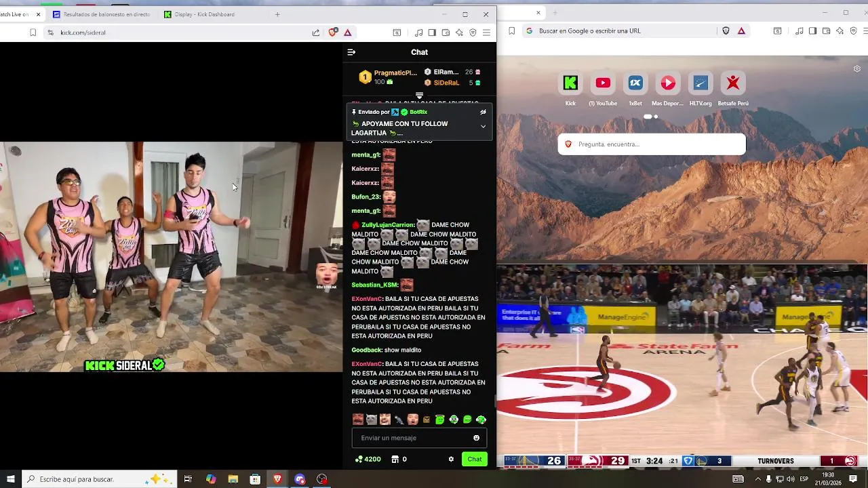Open Goodback's chat username
868x488 pixels.
(367, 350)
